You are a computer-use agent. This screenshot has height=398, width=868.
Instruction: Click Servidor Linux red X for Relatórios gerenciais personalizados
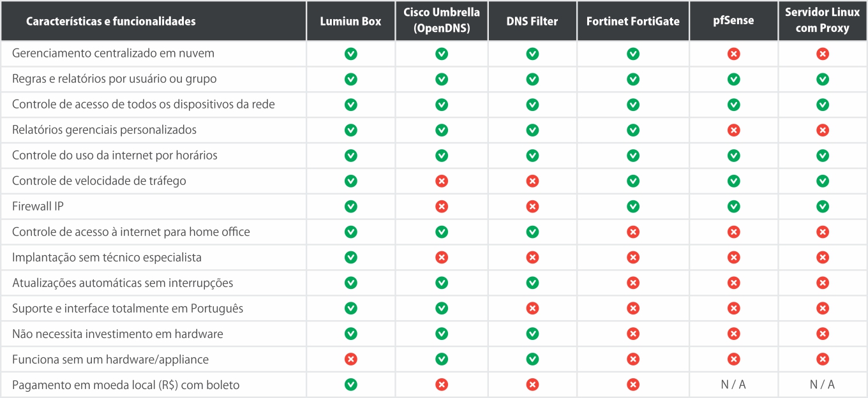pyautogui.click(x=823, y=130)
